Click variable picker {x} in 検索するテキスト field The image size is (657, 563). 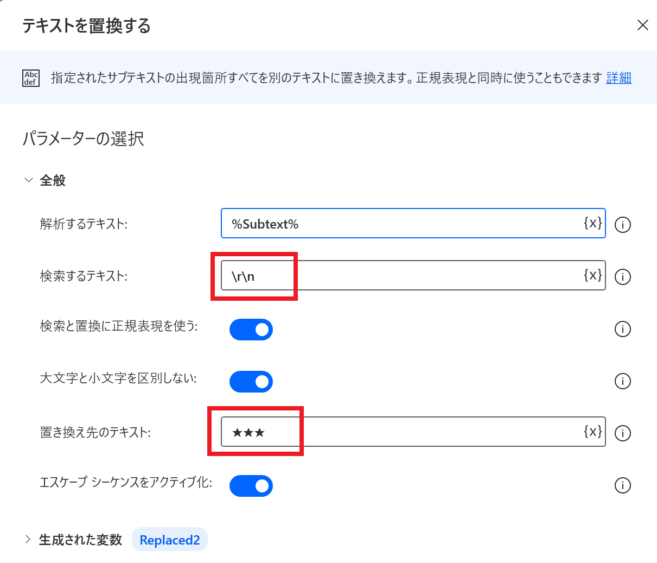(x=592, y=275)
